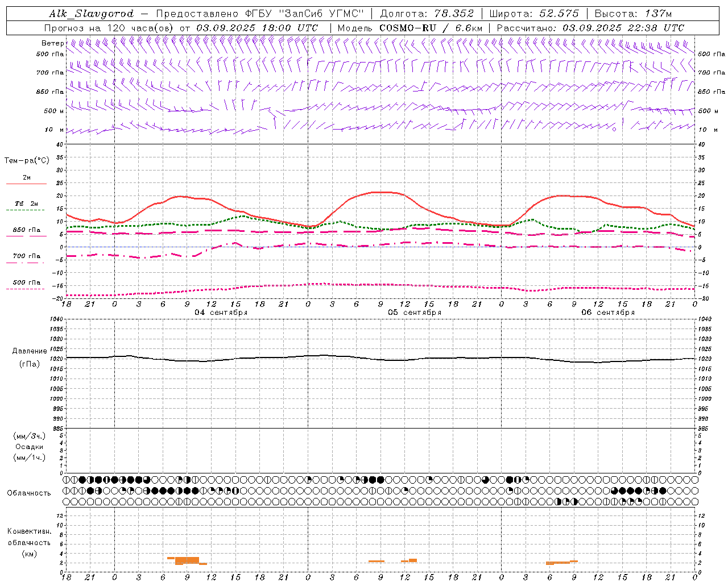Image resolution: width=728 pixels, height=582 pixels.
Task: Click the station name Alk_Slavgorod
Action: click(92, 14)
